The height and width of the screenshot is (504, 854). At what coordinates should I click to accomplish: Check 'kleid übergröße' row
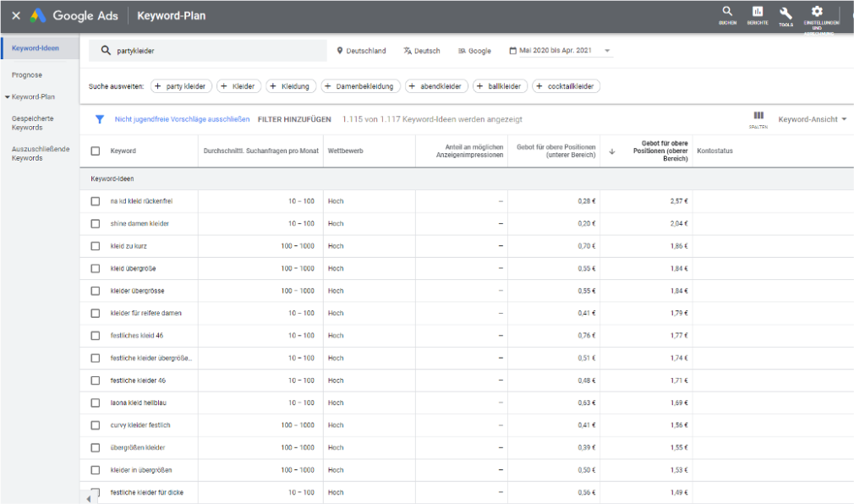[x=96, y=269]
